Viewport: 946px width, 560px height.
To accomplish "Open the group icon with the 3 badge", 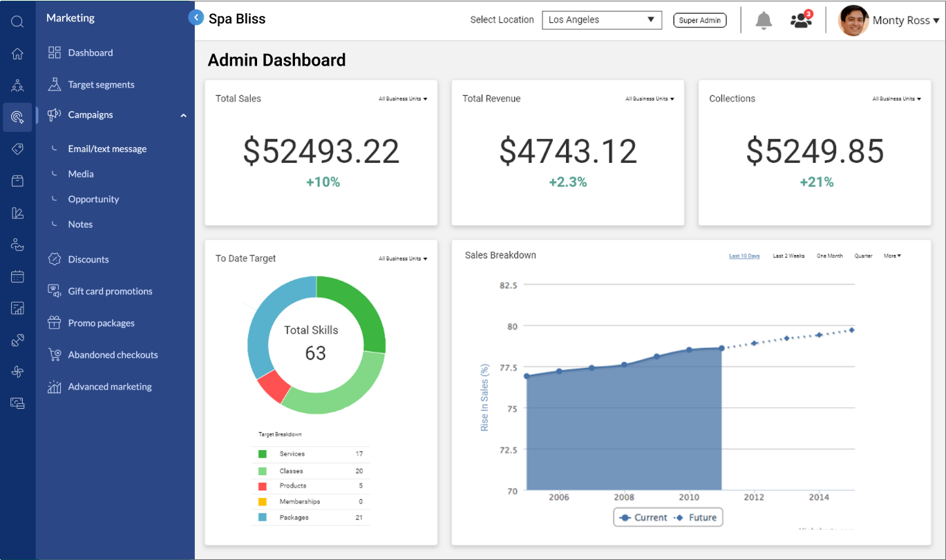I will point(801,21).
